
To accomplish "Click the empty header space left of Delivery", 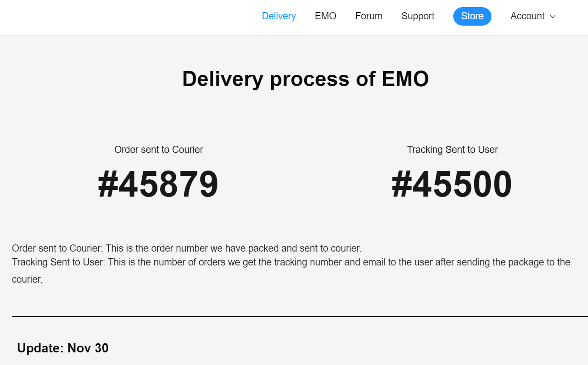I will (x=126, y=17).
